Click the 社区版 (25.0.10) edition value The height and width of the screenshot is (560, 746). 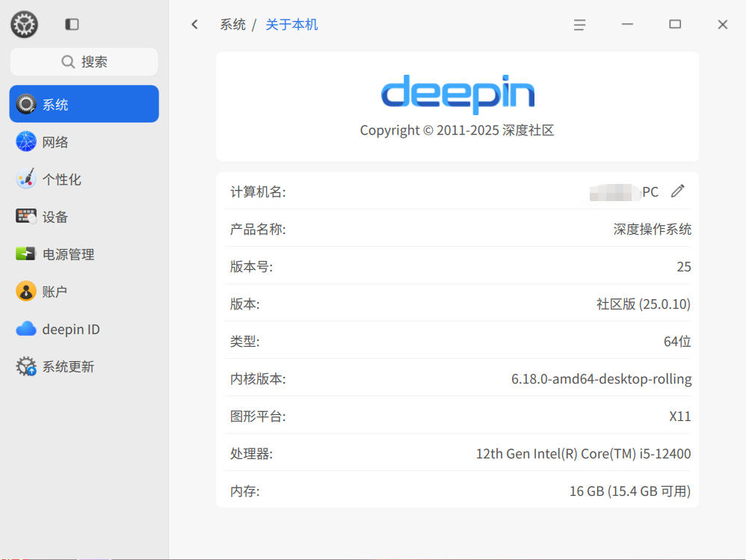644,304
